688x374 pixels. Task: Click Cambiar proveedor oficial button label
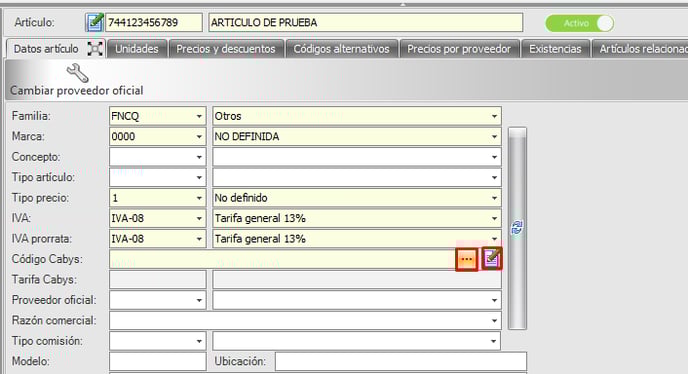coord(77,90)
